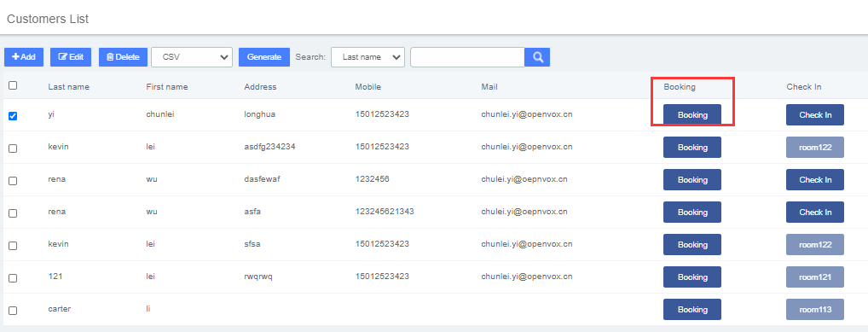The height and width of the screenshot is (332, 868).
Task: Click Booking button in rwqrwq row
Action: (692, 277)
